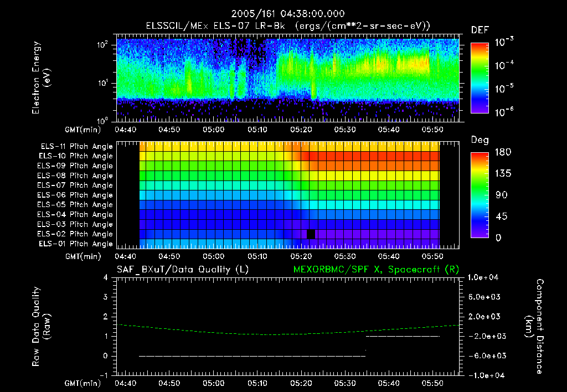Click the GMT(min) label of the bottom plot

pyautogui.click(x=83, y=383)
